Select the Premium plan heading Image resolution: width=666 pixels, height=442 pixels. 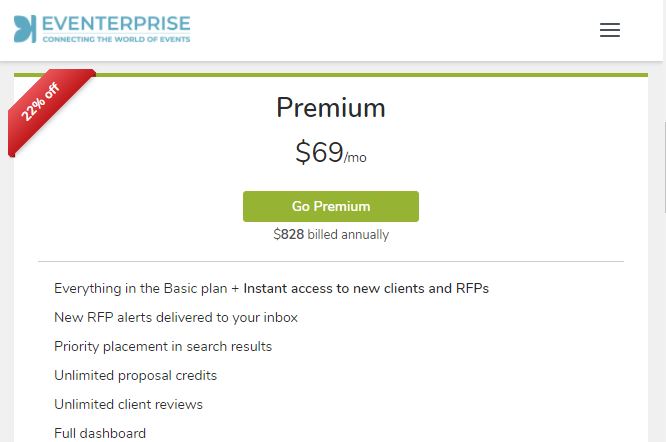pyautogui.click(x=330, y=108)
